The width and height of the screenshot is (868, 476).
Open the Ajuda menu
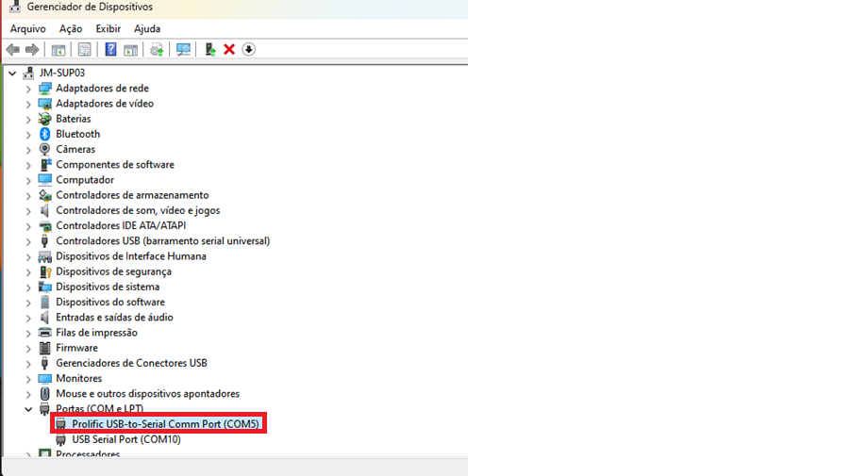click(x=147, y=28)
